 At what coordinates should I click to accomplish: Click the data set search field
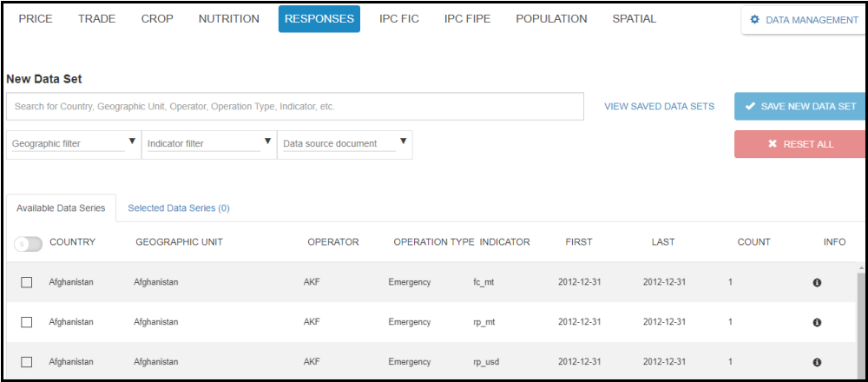pos(295,107)
